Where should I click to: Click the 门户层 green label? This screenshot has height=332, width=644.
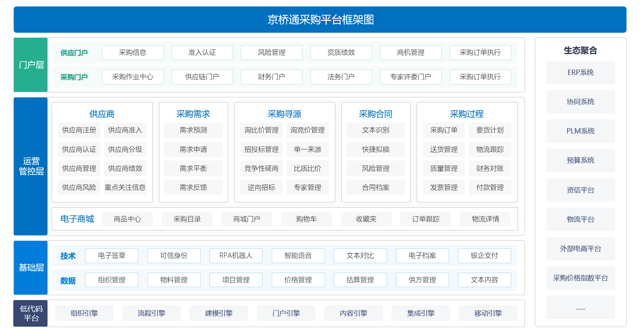[x=31, y=65]
